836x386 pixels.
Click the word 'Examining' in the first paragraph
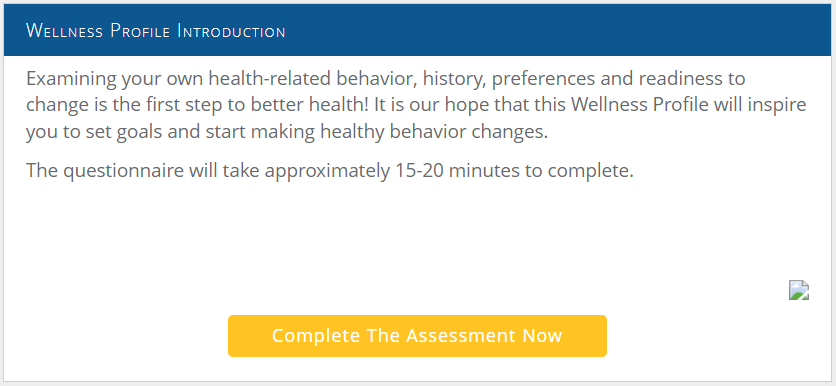click(x=71, y=79)
